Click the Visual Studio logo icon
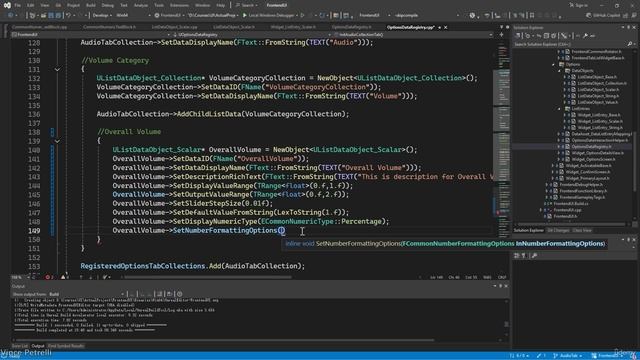 point(7,5)
